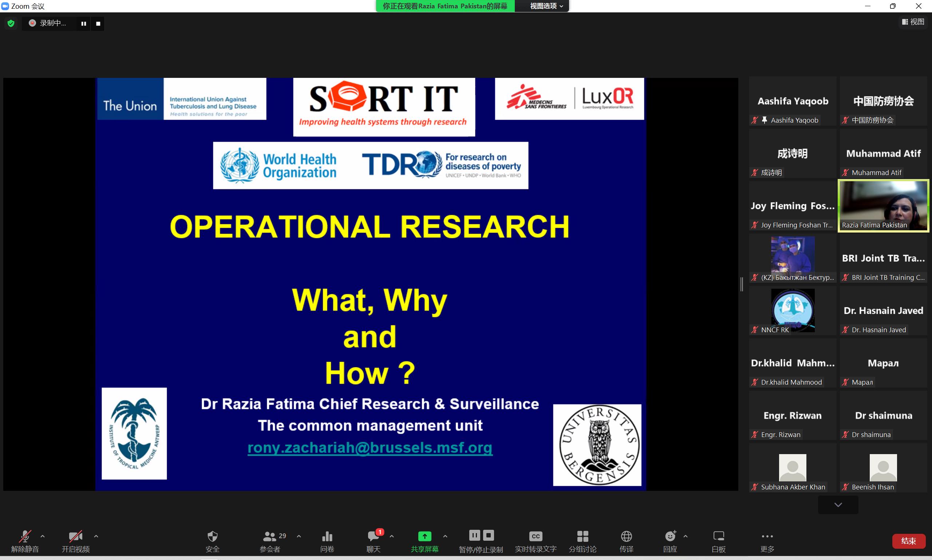Pause the recording in progress
Viewport: 932px width, 560px height.
tap(83, 23)
